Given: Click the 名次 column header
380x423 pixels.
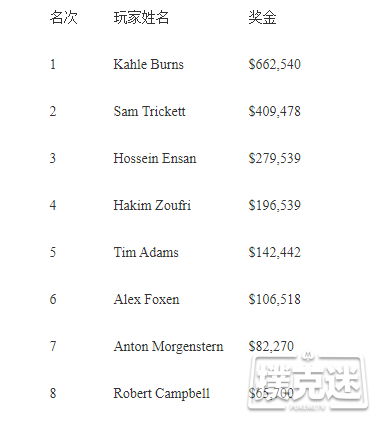Looking at the screenshot, I should [x=64, y=17].
